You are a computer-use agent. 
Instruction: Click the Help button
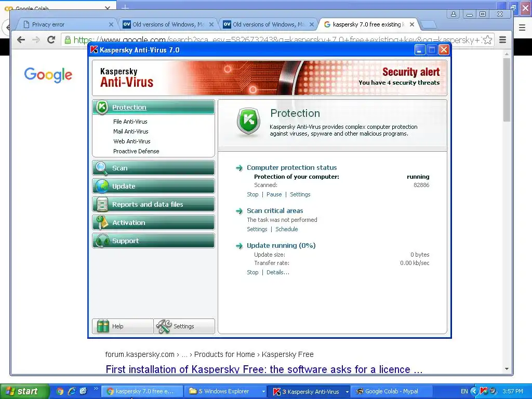123,326
